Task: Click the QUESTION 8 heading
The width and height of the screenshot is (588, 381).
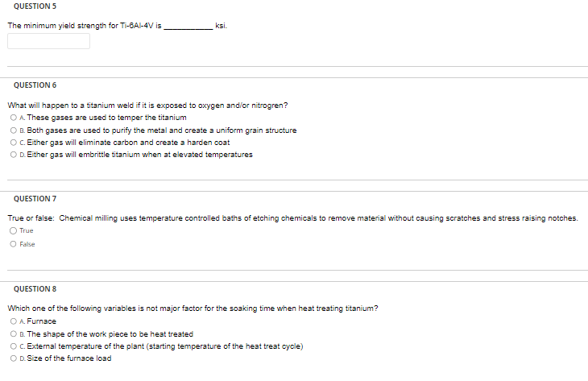Action: click(x=35, y=289)
